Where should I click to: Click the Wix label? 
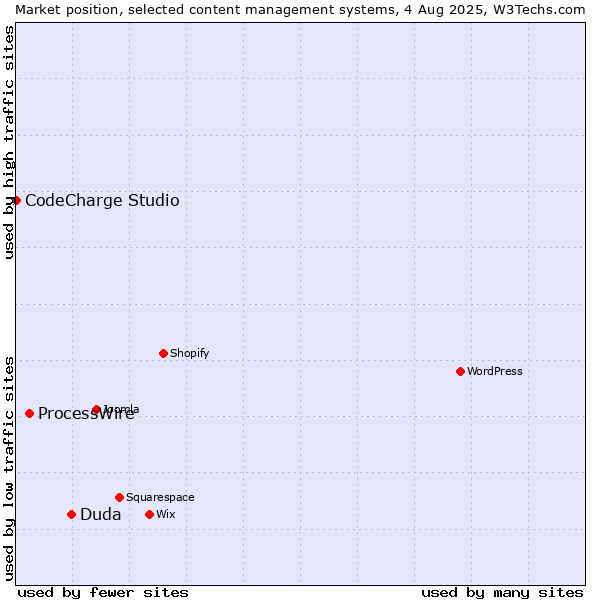166,514
